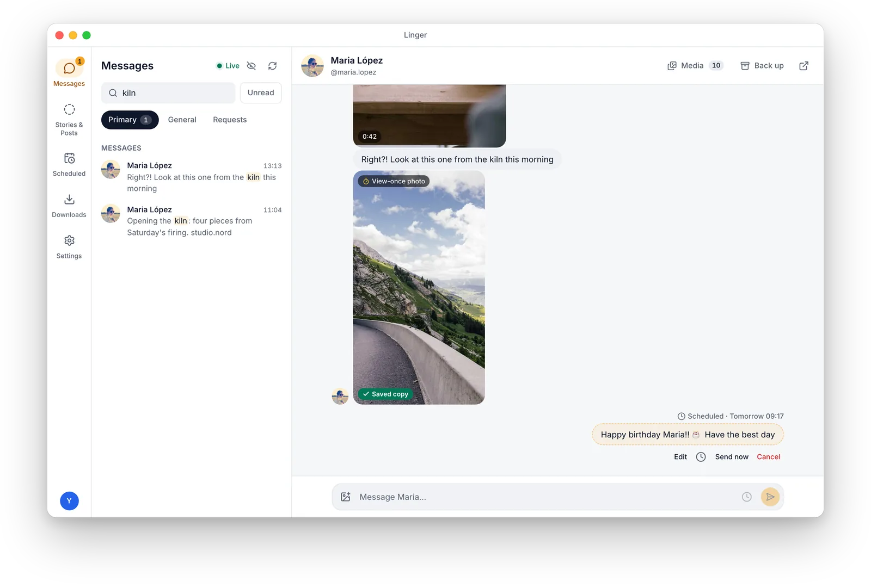Screen dimensions: 871x588
Task: Click the search magnifier icon
Action: (113, 93)
